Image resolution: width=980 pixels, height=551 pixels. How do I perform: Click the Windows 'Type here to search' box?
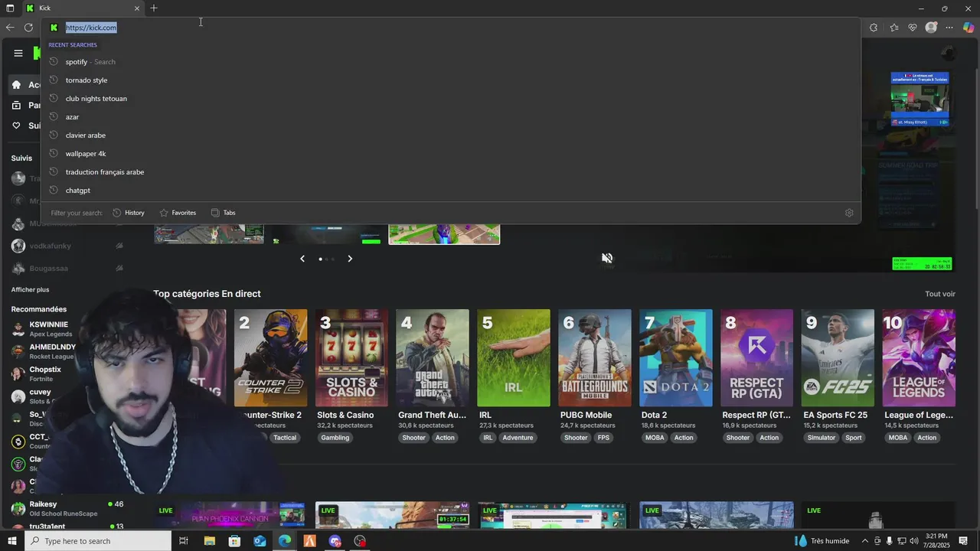[97, 541]
